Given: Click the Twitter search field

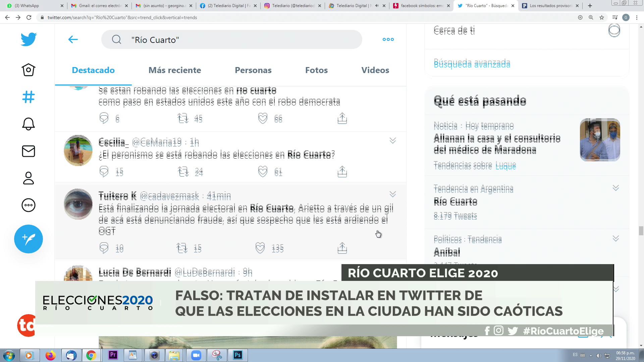Looking at the screenshot, I should click(x=231, y=40).
